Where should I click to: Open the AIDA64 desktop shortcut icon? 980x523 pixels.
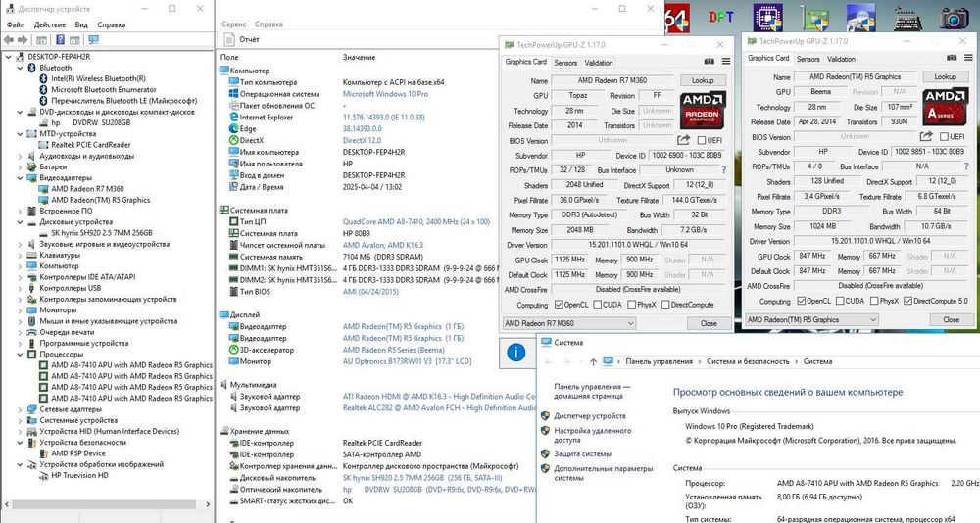[677, 17]
